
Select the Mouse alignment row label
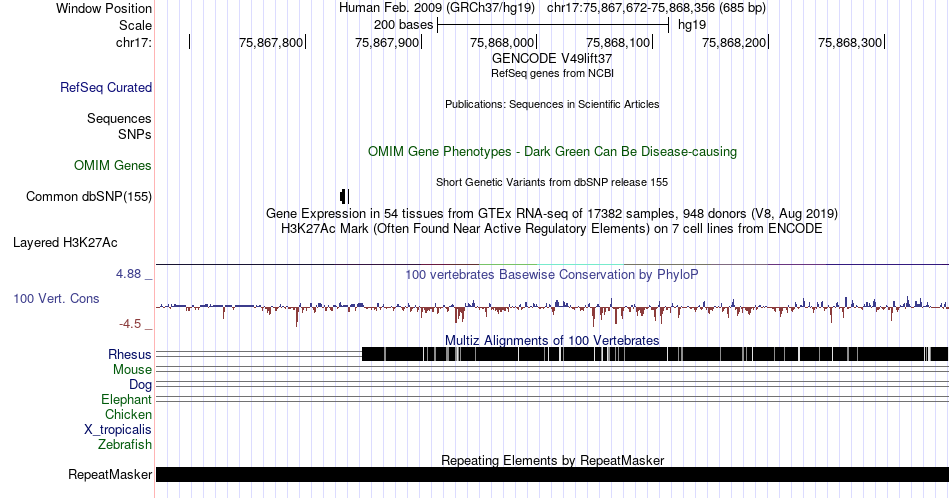pos(132,370)
